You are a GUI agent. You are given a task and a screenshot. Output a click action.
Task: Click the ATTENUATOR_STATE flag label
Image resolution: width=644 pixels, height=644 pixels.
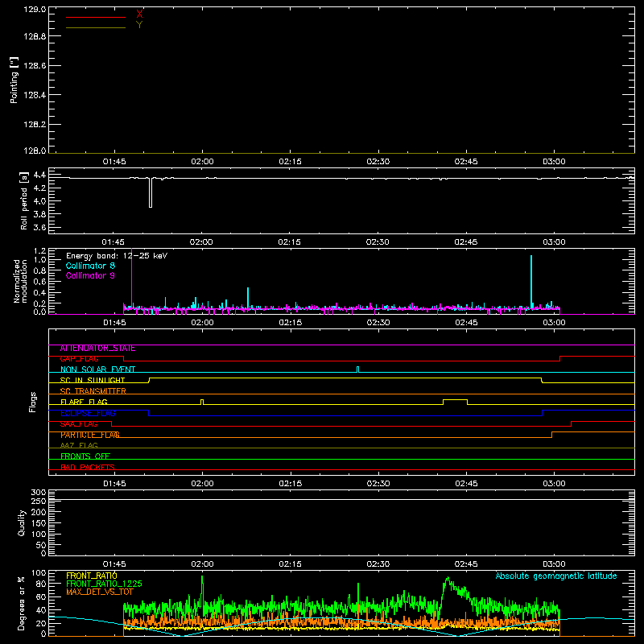(x=97, y=349)
